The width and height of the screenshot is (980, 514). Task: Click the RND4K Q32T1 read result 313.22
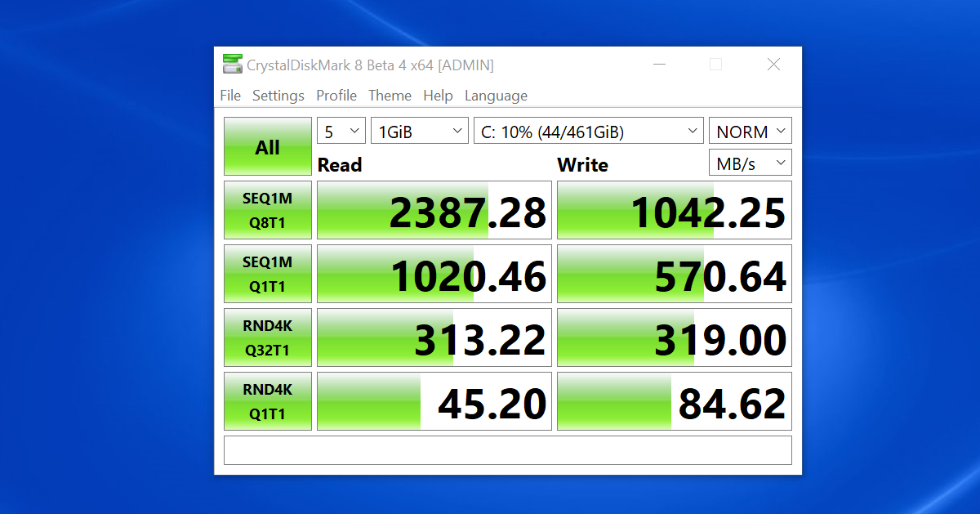pyautogui.click(x=434, y=337)
